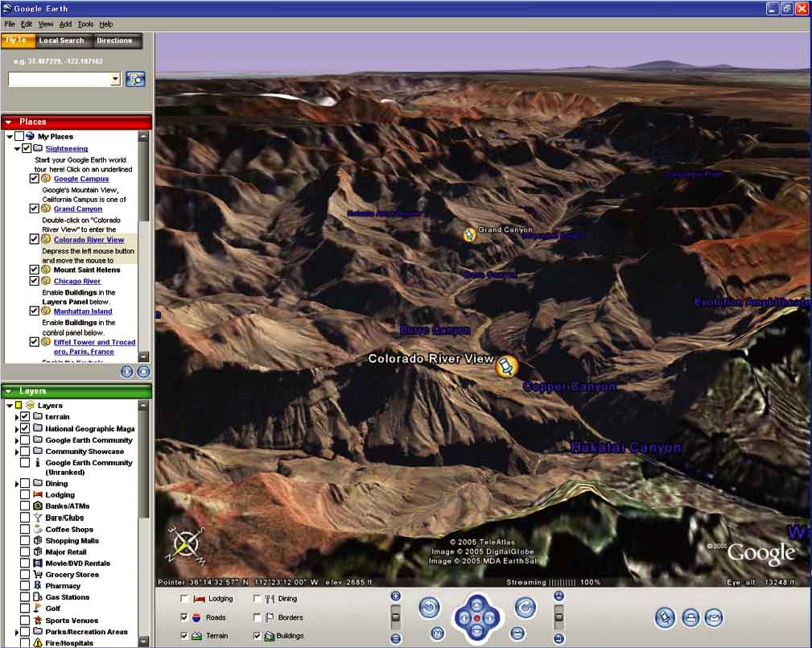Click the Chicago River placemark icon in Places
812x648 pixels.
(x=46, y=281)
